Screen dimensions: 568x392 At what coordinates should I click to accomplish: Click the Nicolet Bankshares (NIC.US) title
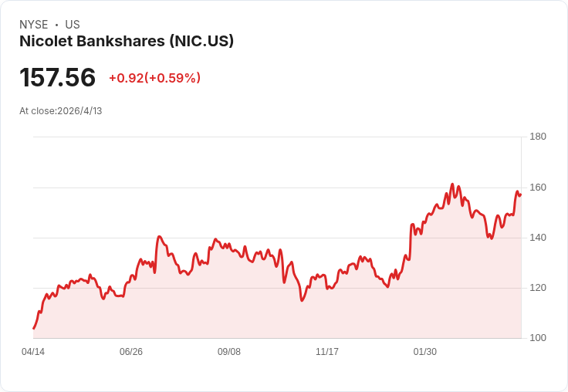click(127, 42)
